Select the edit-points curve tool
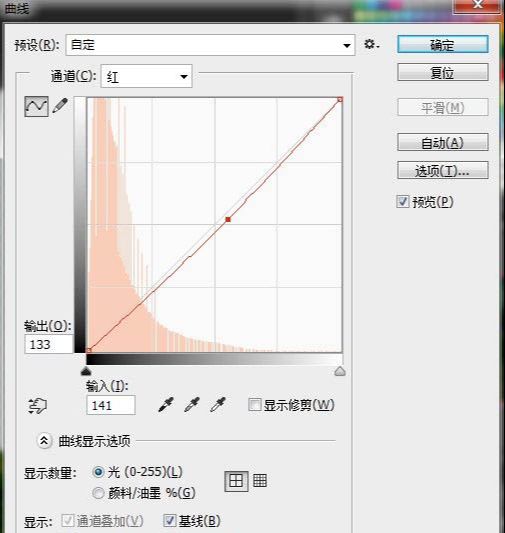505x533 pixels. (x=36, y=106)
